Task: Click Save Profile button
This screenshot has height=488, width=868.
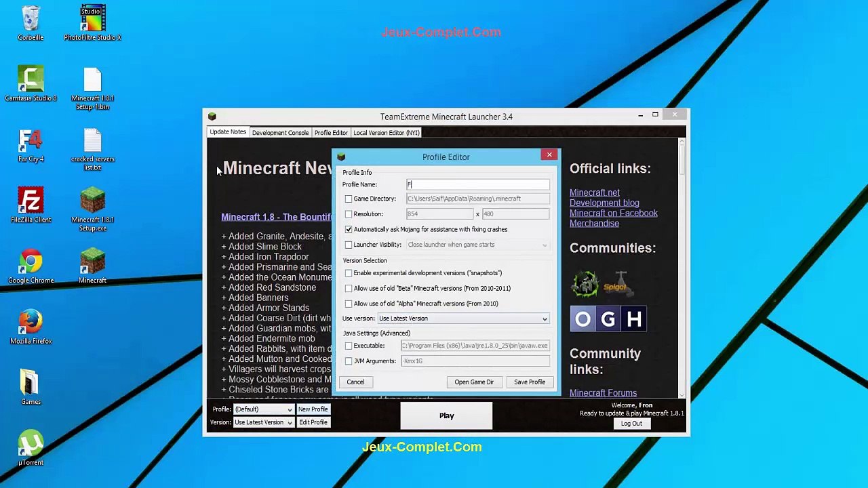Action: [x=530, y=382]
